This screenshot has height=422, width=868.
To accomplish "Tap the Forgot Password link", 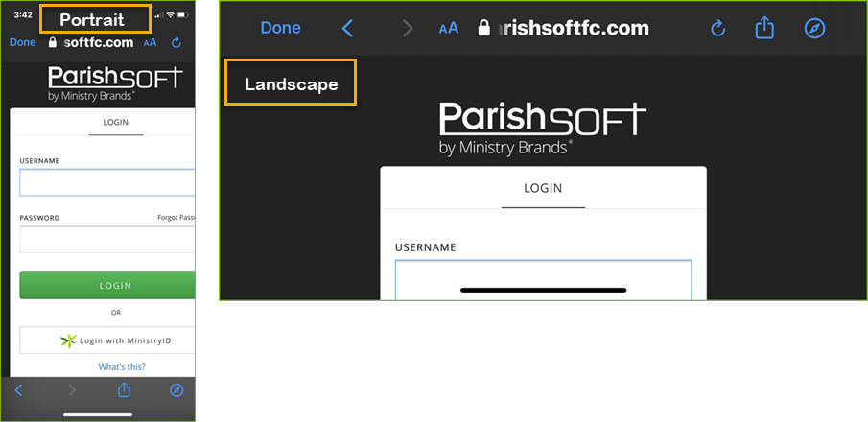I will pos(176,218).
